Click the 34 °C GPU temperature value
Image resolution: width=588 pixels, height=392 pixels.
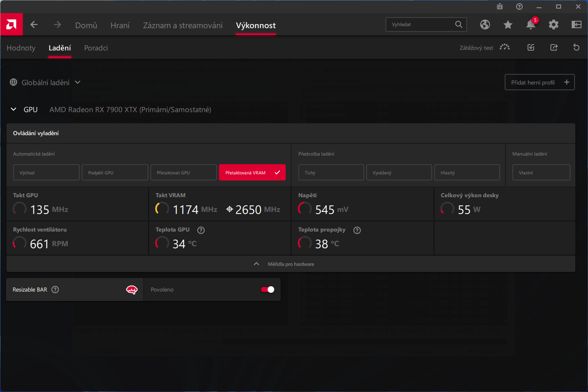click(x=185, y=244)
